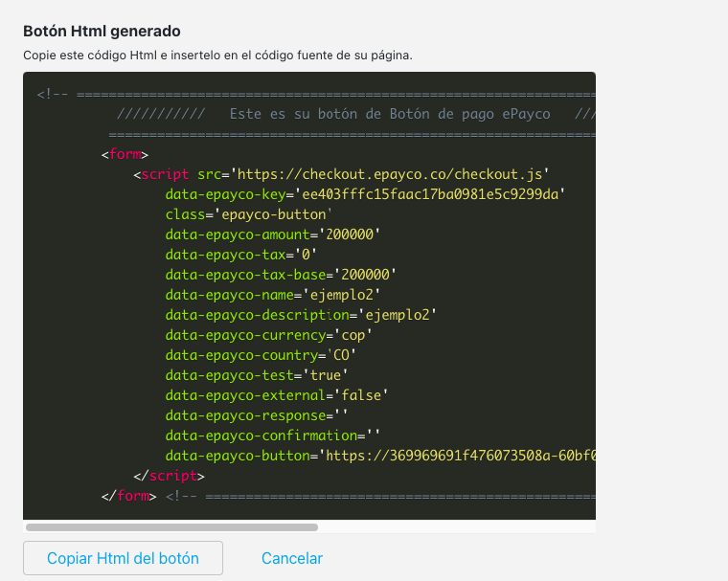728x581 pixels.
Task: Click the data-epayco-country='CO' line
Action: 261,355
